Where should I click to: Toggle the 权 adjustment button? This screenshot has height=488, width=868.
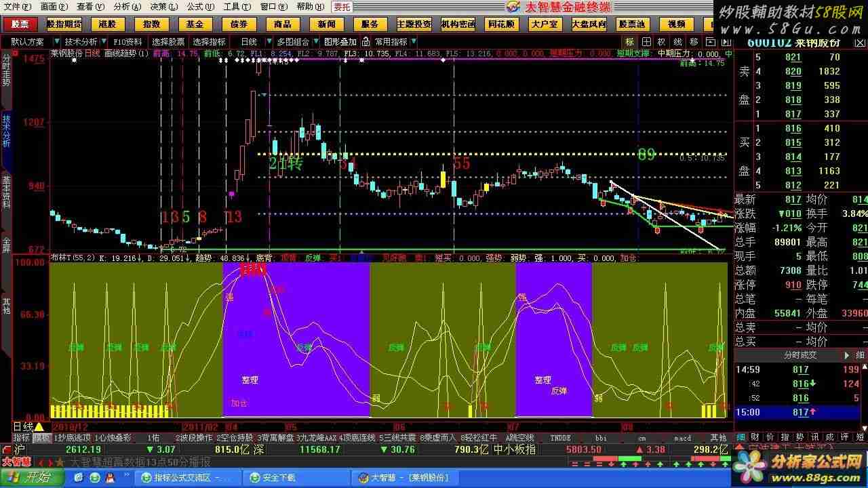pos(662,41)
